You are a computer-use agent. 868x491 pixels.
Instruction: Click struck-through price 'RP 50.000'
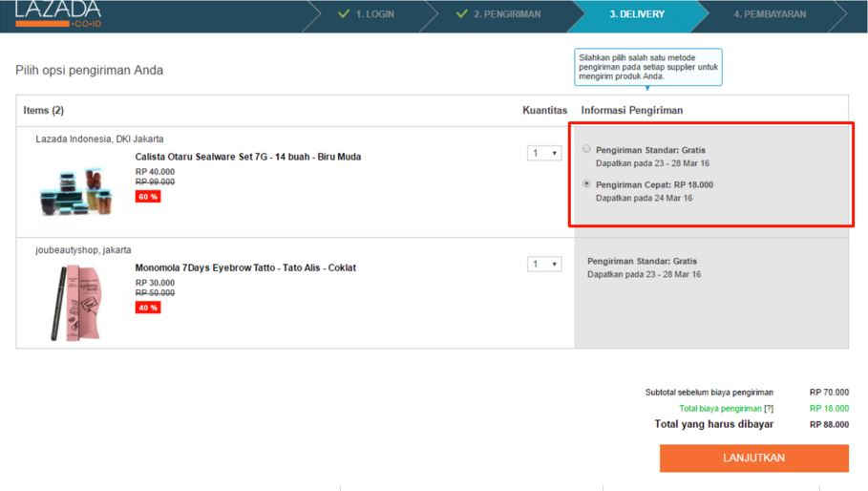tap(155, 293)
